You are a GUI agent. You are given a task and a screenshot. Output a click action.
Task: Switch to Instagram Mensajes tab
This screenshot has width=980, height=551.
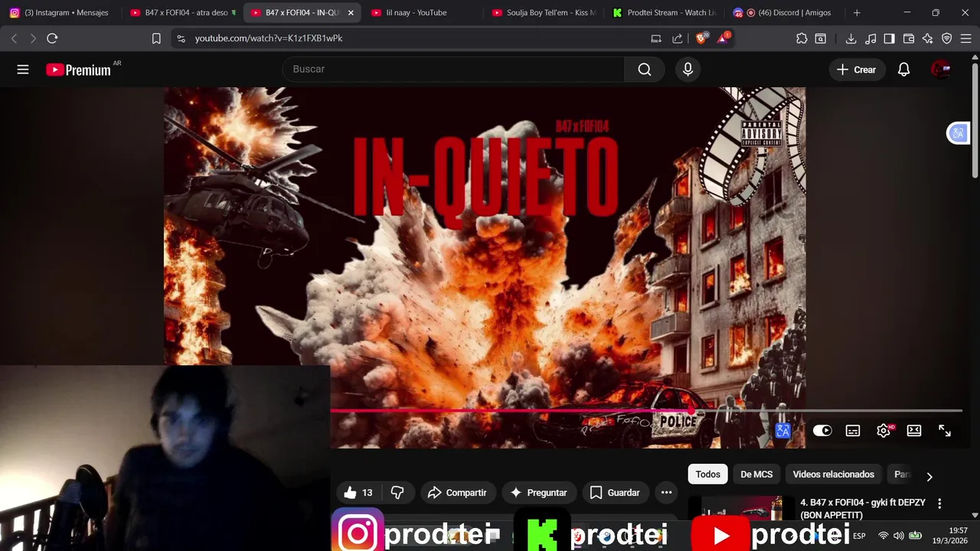60,12
